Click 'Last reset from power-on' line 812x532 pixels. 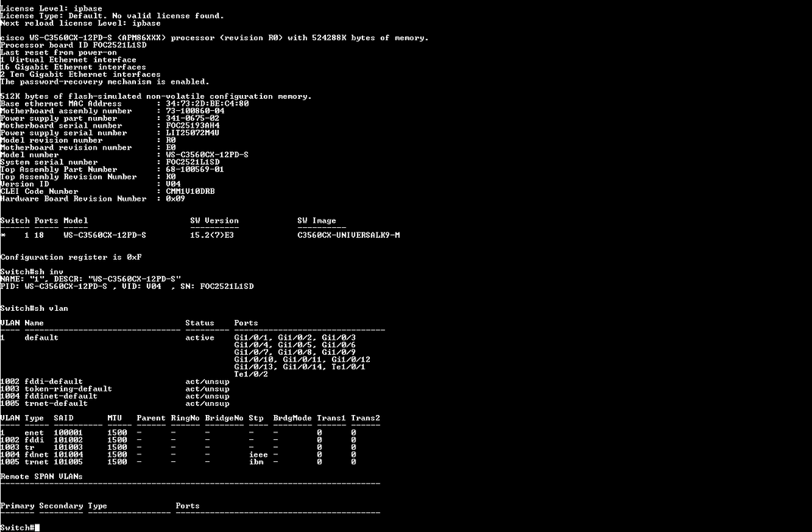pyautogui.click(x=58, y=52)
